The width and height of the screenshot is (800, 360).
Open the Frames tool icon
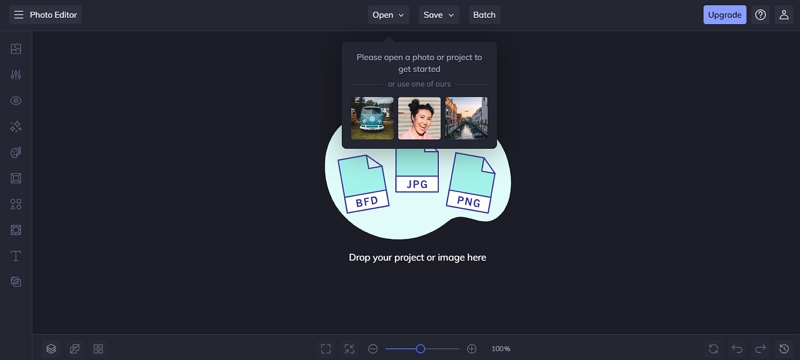coord(16,178)
